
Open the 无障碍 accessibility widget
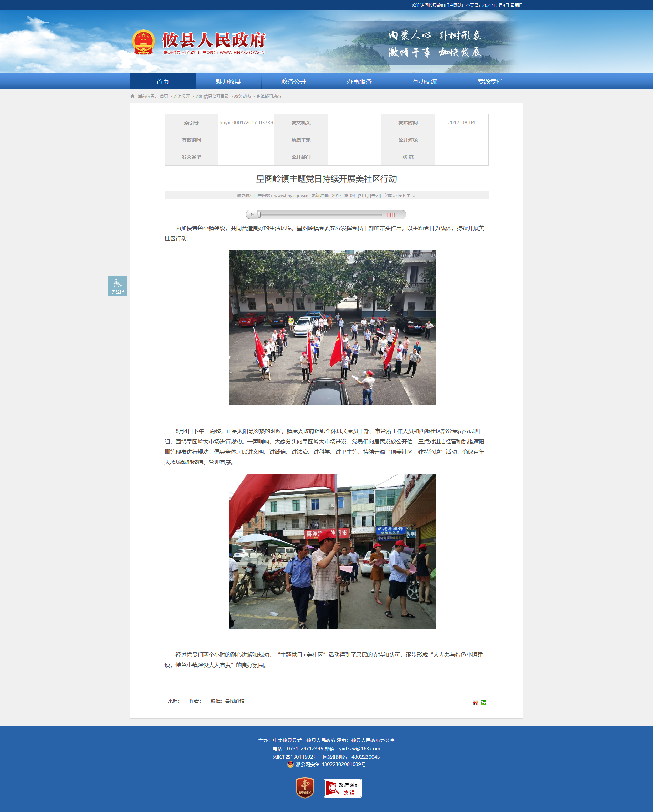coord(118,286)
